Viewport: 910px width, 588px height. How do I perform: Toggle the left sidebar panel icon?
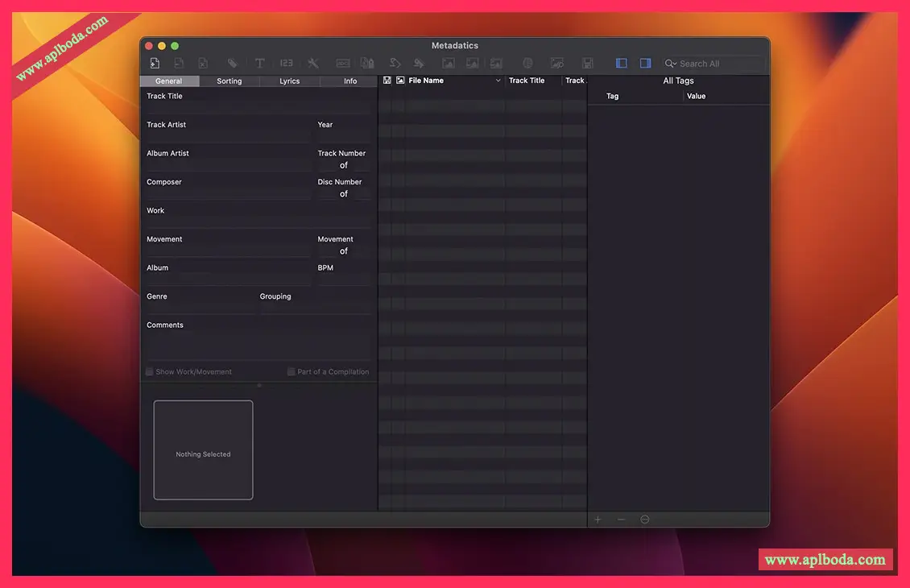tap(621, 64)
